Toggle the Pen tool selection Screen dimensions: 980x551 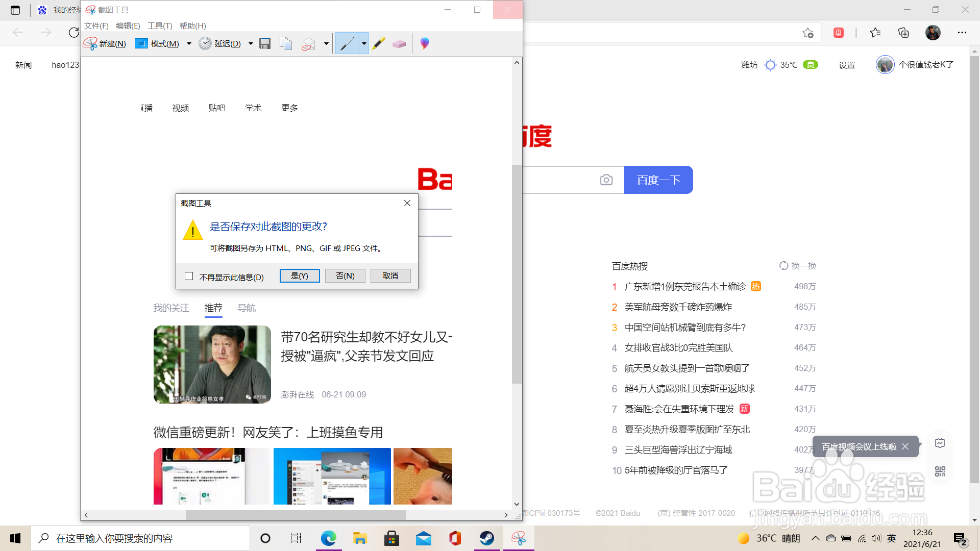pos(346,43)
